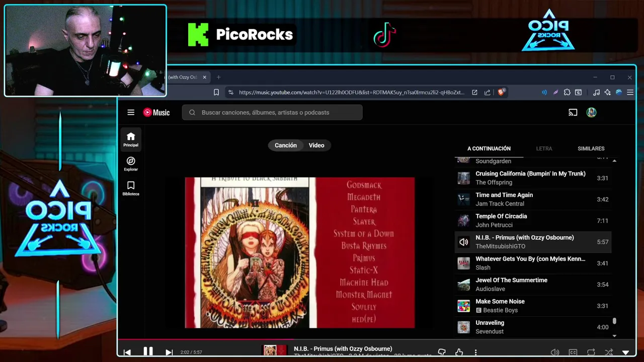
Task: Click the address bar URL
Action: tap(352, 93)
